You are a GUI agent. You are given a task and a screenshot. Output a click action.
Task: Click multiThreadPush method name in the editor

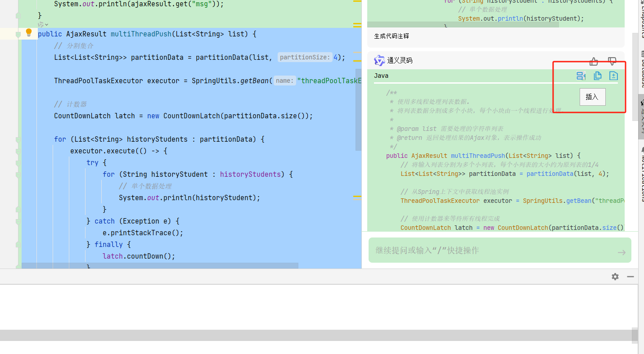[x=141, y=34]
